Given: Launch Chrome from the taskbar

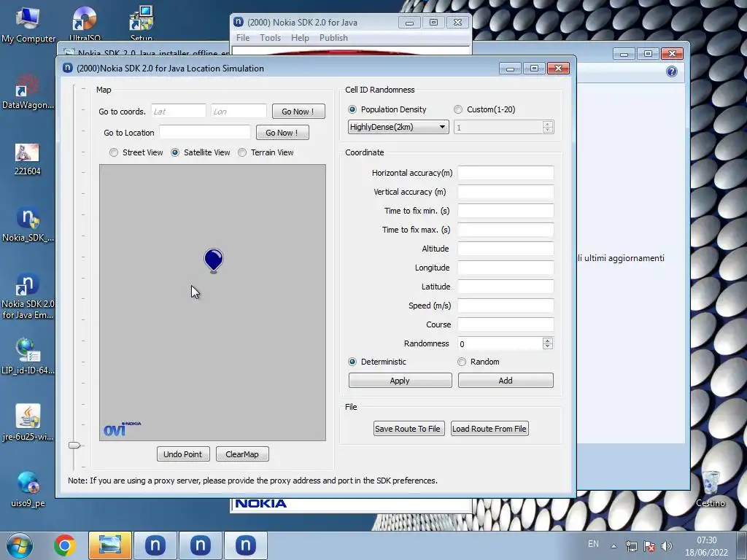Looking at the screenshot, I should tap(64, 545).
